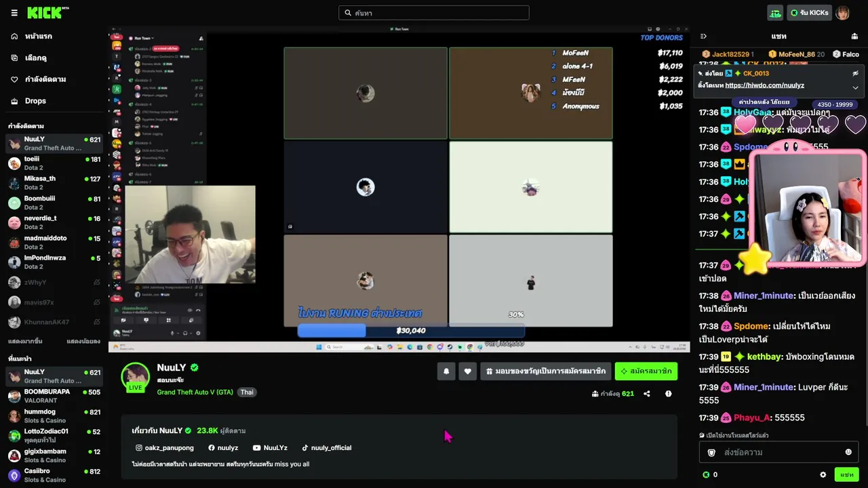868x488 pixels.
Task: Click the green แชท send button
Action: pyautogui.click(x=847, y=475)
